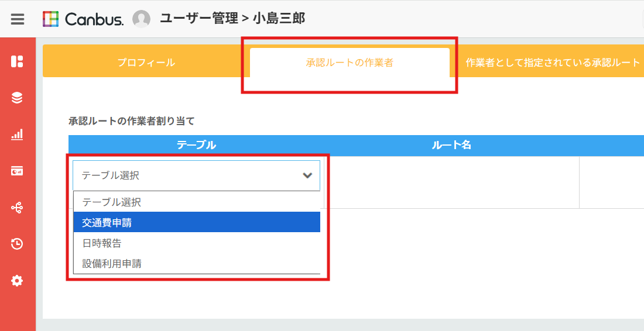This screenshot has height=331, width=644.
Task: Select the 承認ルートの作業者 tab
Action: click(x=350, y=63)
